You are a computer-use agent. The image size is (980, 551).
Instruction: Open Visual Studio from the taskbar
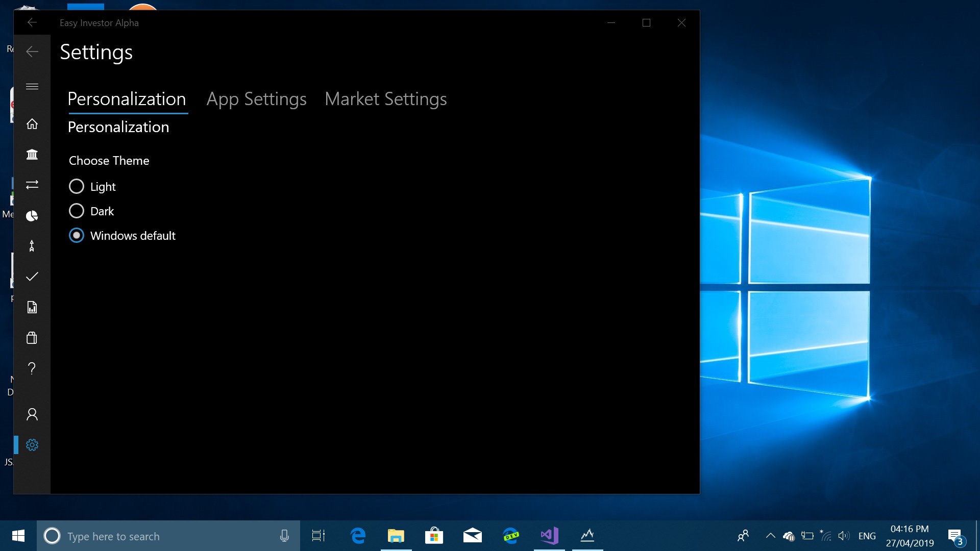[x=549, y=536]
